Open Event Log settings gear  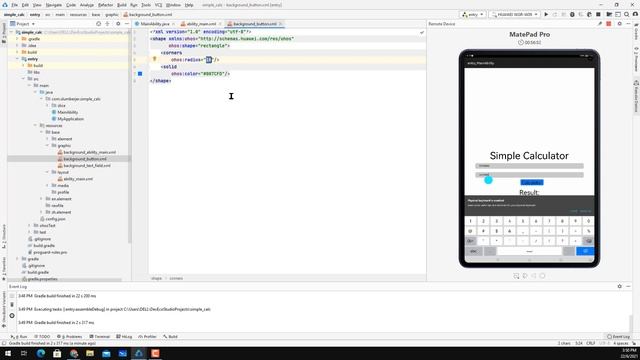pos(620,287)
